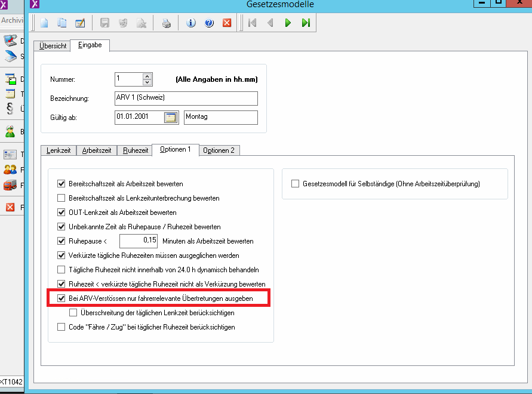This screenshot has width=532, height=394.
Task: Open help with the question mark icon
Action: click(x=209, y=23)
